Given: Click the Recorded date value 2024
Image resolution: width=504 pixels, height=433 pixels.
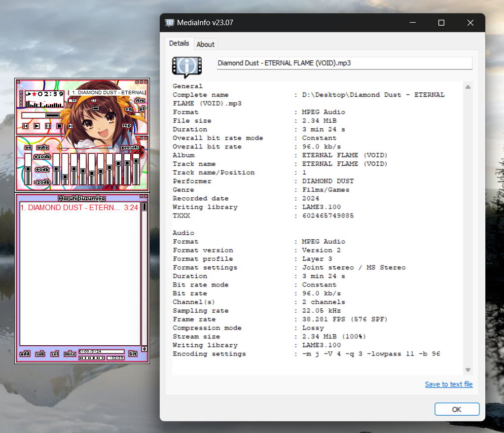Looking at the screenshot, I should (x=311, y=198).
